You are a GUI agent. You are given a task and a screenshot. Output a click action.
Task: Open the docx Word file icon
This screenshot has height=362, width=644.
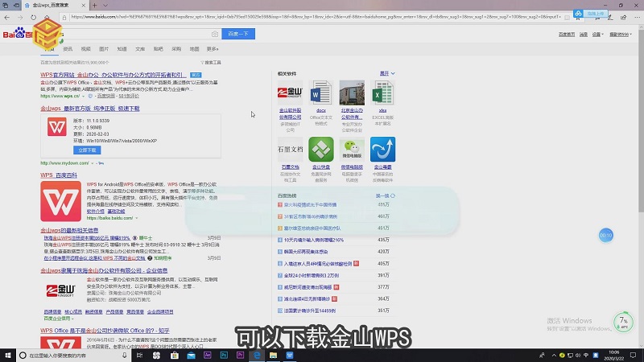(x=320, y=93)
